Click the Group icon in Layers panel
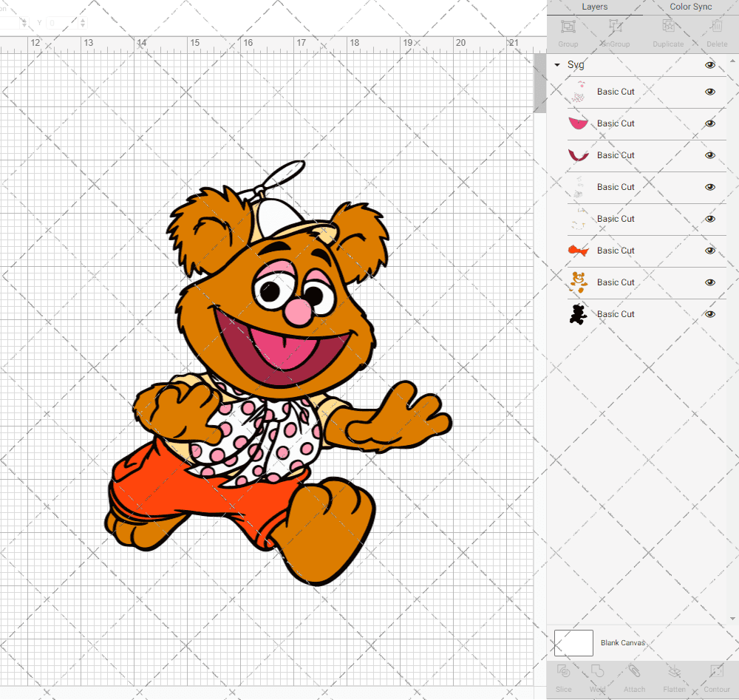The image size is (739, 700). (568, 27)
